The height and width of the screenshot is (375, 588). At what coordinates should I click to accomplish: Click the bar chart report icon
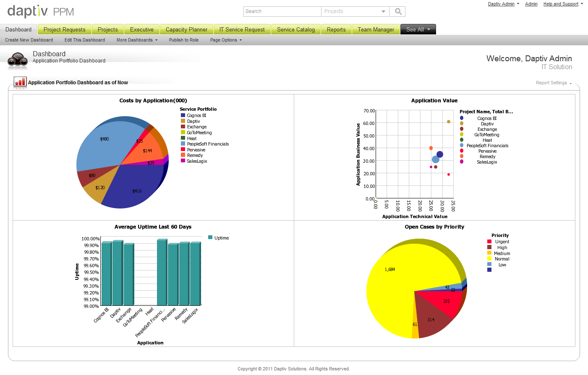pos(20,82)
